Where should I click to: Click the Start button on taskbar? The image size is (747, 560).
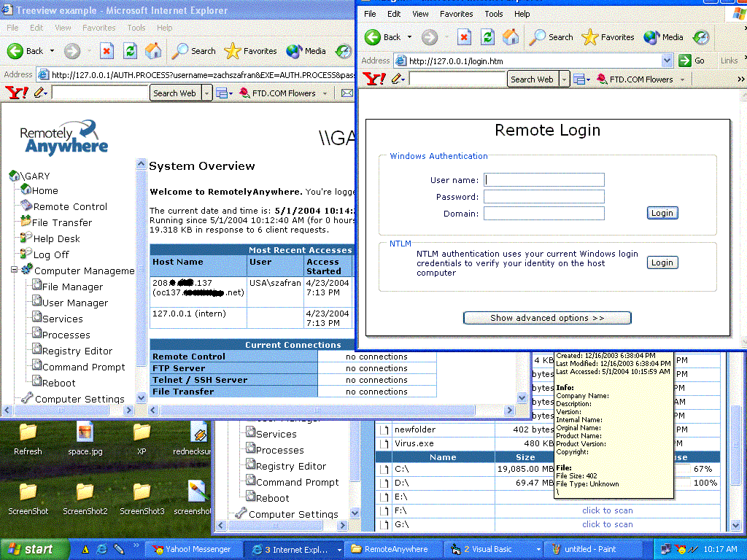(x=30, y=549)
